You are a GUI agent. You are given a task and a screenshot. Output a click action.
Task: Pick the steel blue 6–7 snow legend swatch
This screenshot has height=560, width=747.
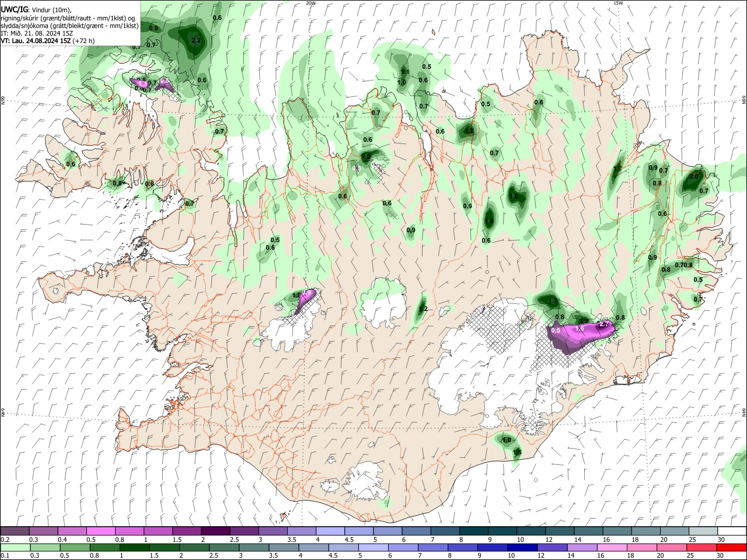pos(415,531)
